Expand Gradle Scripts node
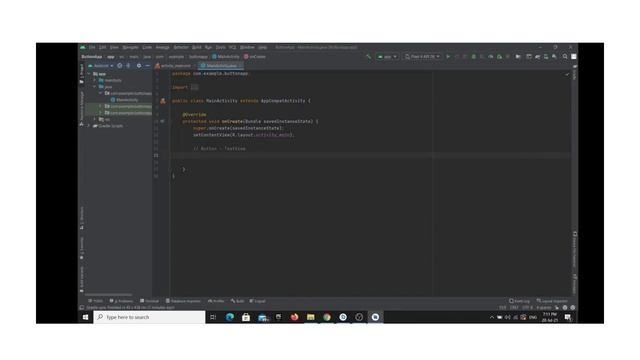The width and height of the screenshot is (640, 360). 89,126
